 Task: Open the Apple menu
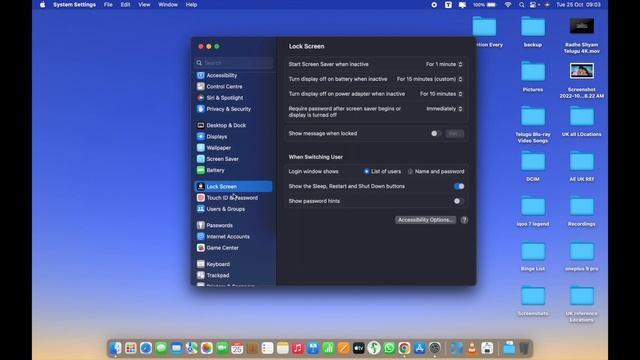coord(42,5)
